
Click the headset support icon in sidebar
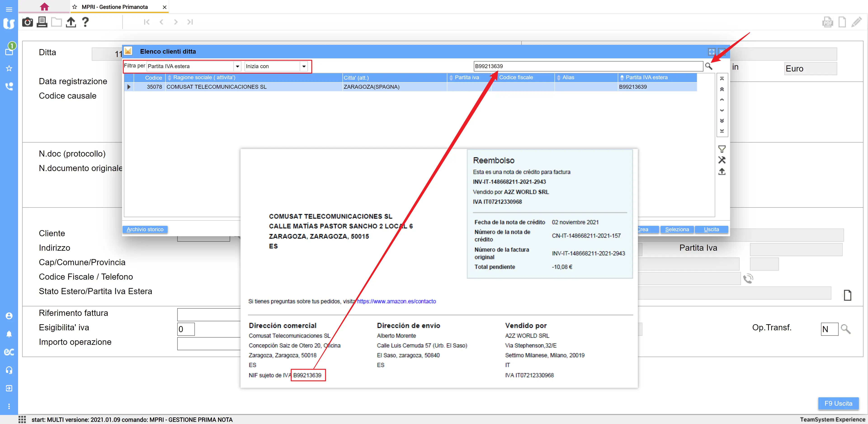9,370
